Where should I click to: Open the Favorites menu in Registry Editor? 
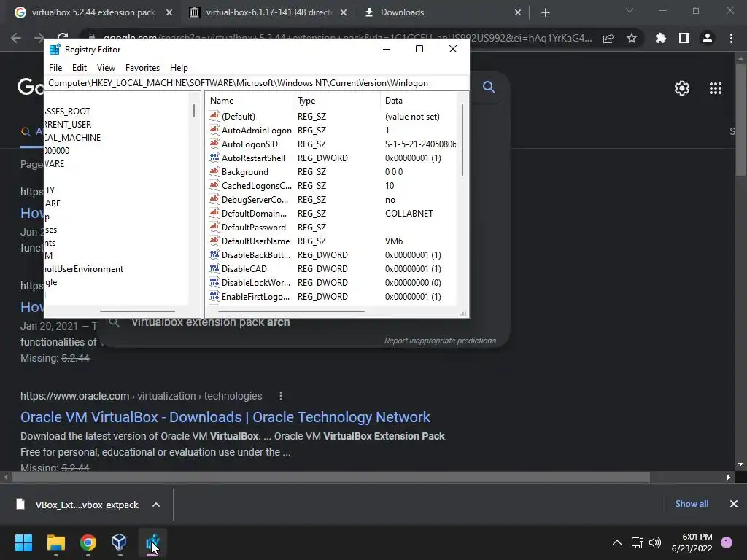142,68
